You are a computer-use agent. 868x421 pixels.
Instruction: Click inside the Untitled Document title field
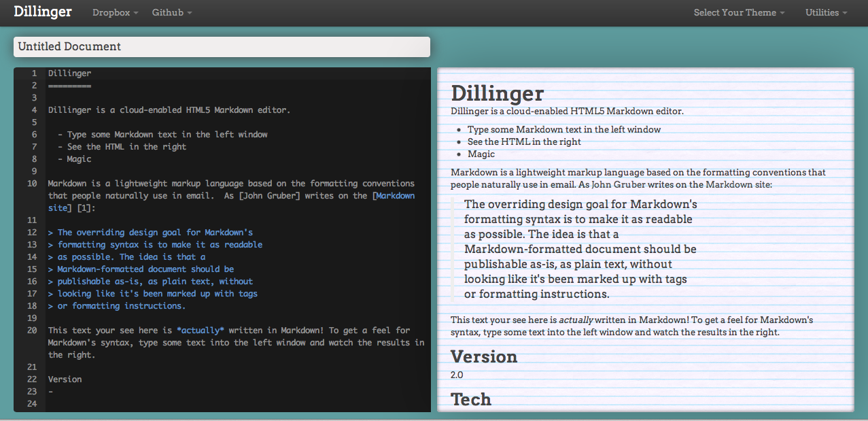pyautogui.click(x=220, y=46)
